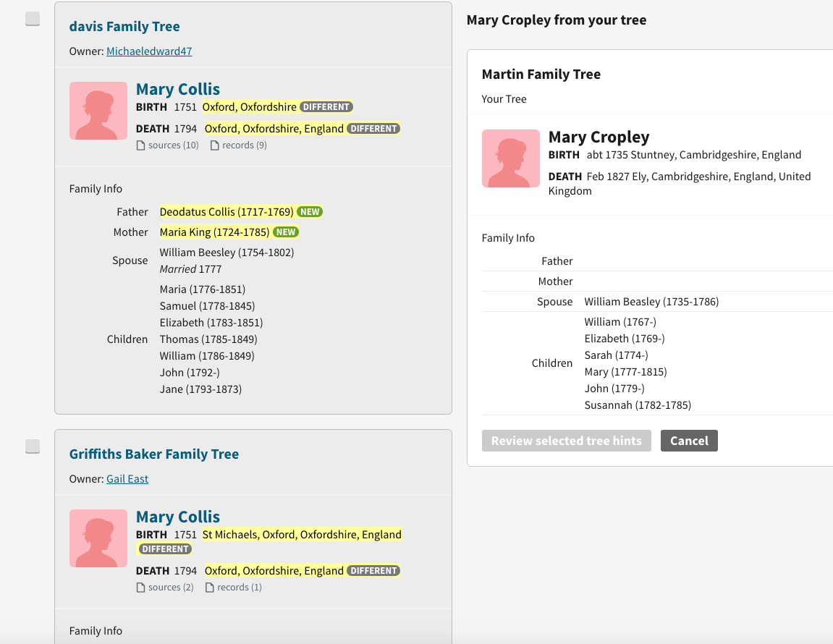
Task: Click the NEW badge next to Maria King
Action: coord(285,232)
